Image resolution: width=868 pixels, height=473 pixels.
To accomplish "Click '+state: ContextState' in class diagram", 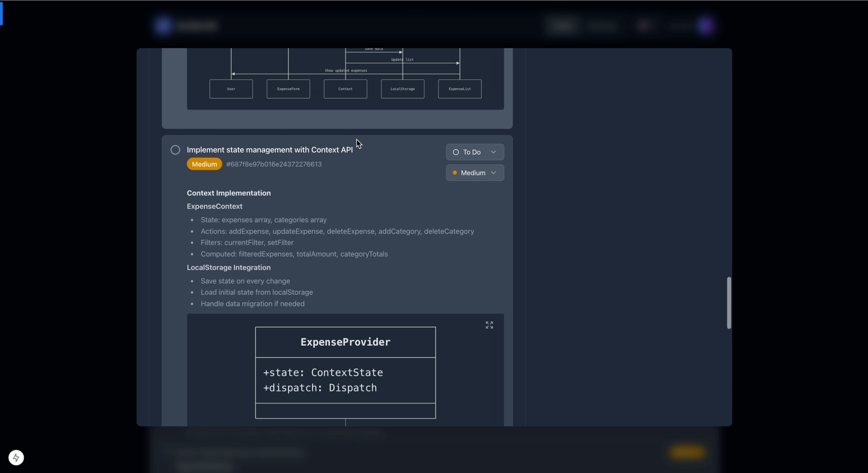I will point(323,372).
